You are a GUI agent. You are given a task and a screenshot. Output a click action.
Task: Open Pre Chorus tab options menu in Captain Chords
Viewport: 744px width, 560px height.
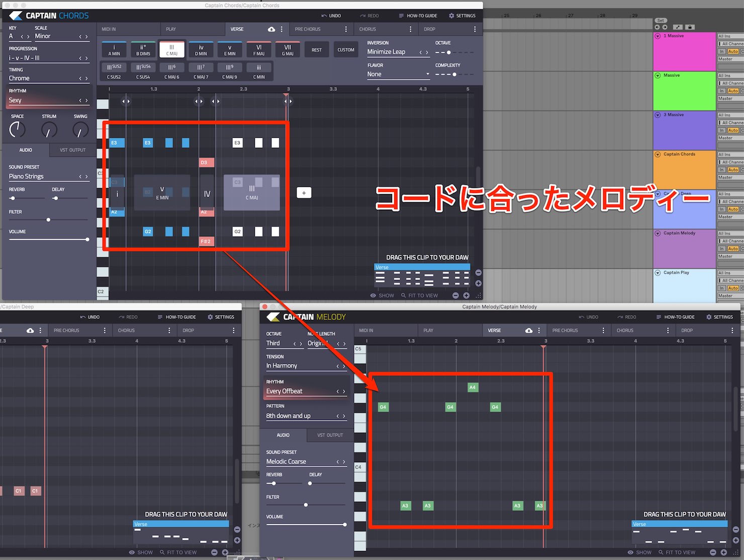(346, 29)
